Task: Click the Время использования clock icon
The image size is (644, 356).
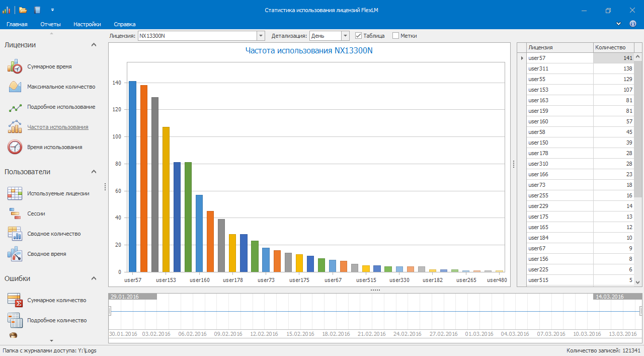Action: 15,147
